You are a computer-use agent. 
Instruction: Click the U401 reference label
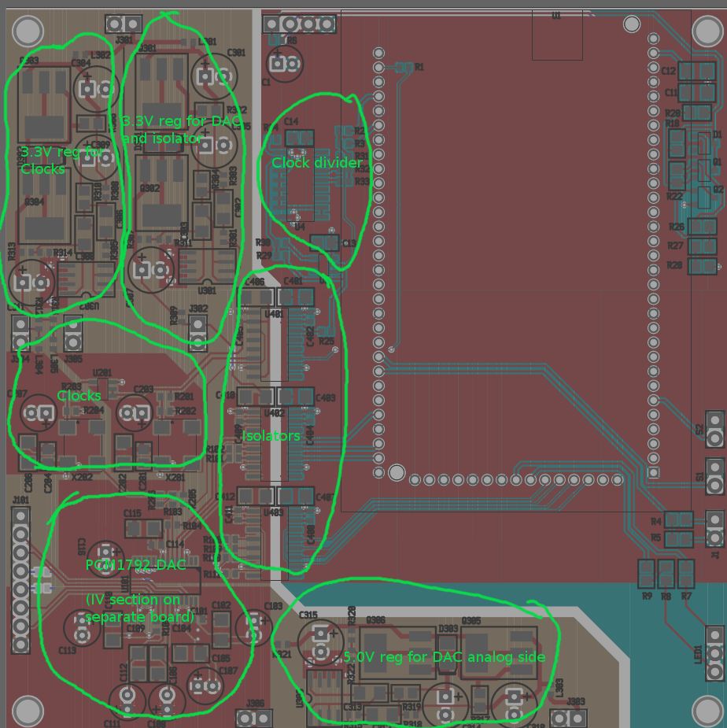tap(274, 314)
